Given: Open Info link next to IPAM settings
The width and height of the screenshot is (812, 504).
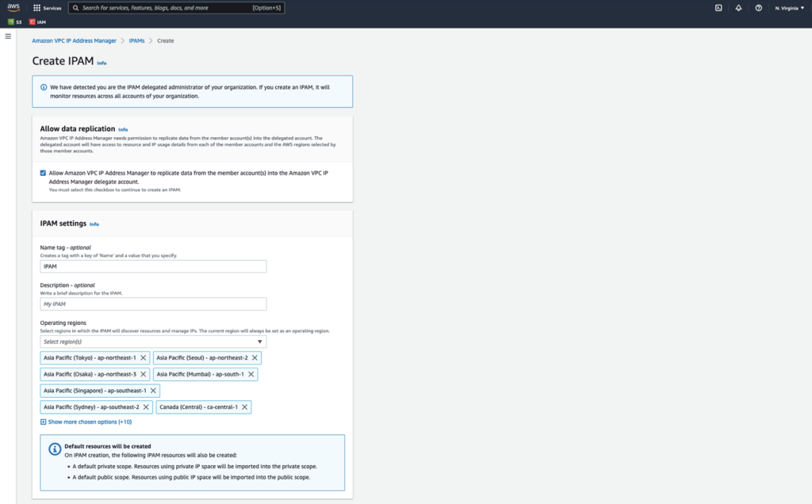Looking at the screenshot, I should click(94, 224).
